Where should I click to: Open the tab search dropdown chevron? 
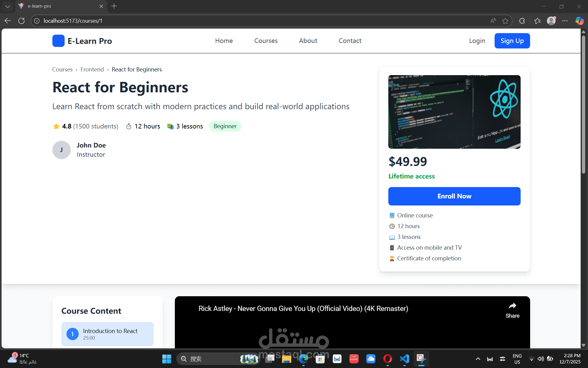click(8, 6)
